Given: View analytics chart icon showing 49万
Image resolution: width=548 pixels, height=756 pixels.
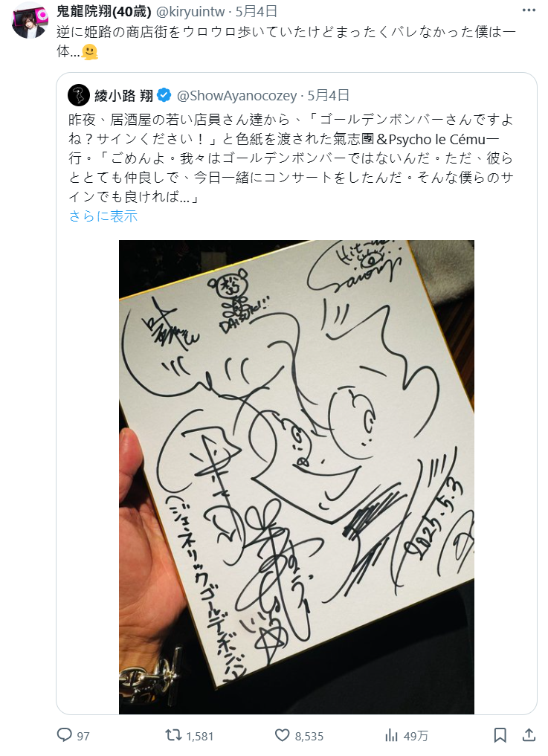Looking at the screenshot, I should click(391, 734).
